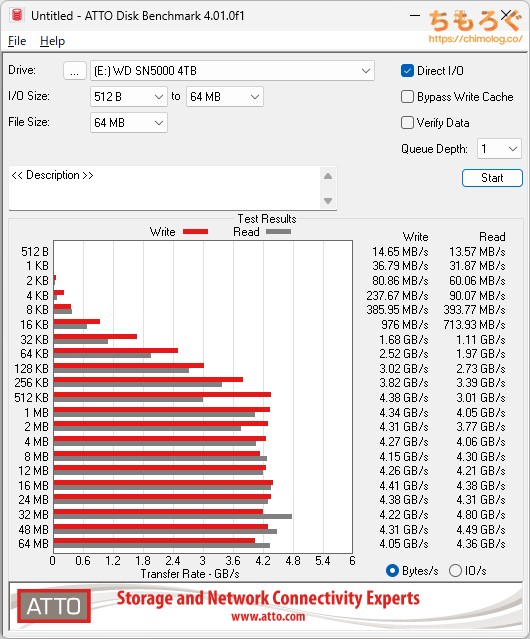Click the 4.8 tick on the chart axis
The image size is (530, 639).
pyautogui.click(x=293, y=561)
